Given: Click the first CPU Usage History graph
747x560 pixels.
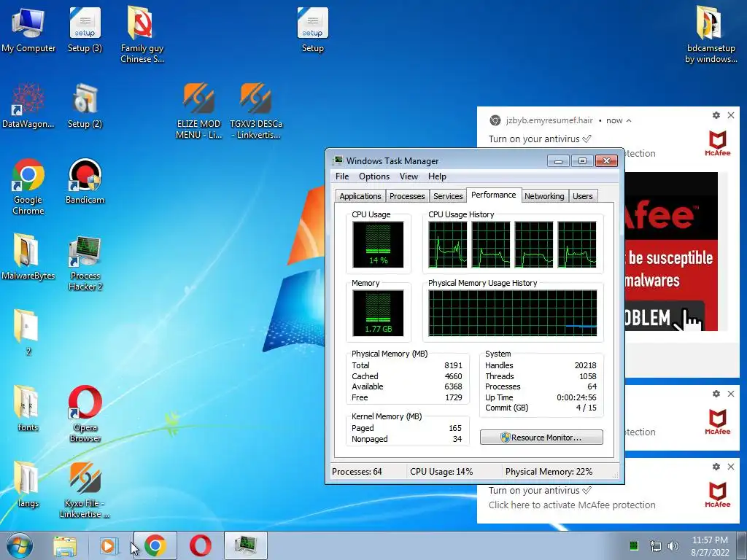Looking at the screenshot, I should (x=447, y=244).
